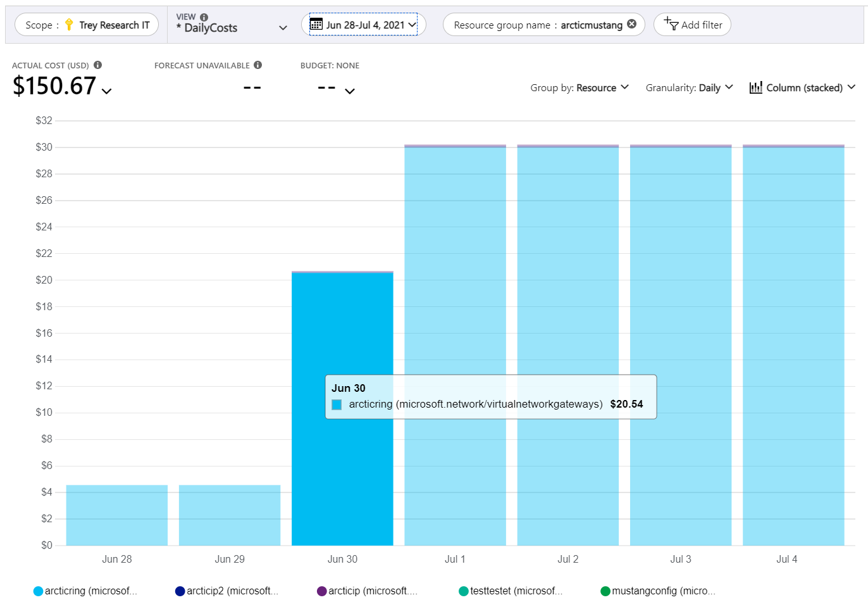This screenshot has width=868, height=607.
Task: Click the Trey Research IT scope button
Action: click(x=87, y=25)
